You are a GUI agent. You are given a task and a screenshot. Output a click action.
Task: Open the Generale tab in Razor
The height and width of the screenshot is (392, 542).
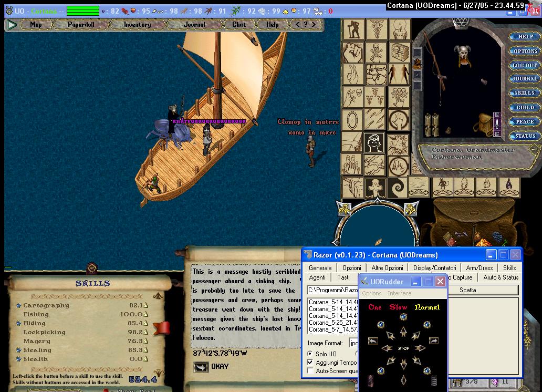(x=320, y=268)
